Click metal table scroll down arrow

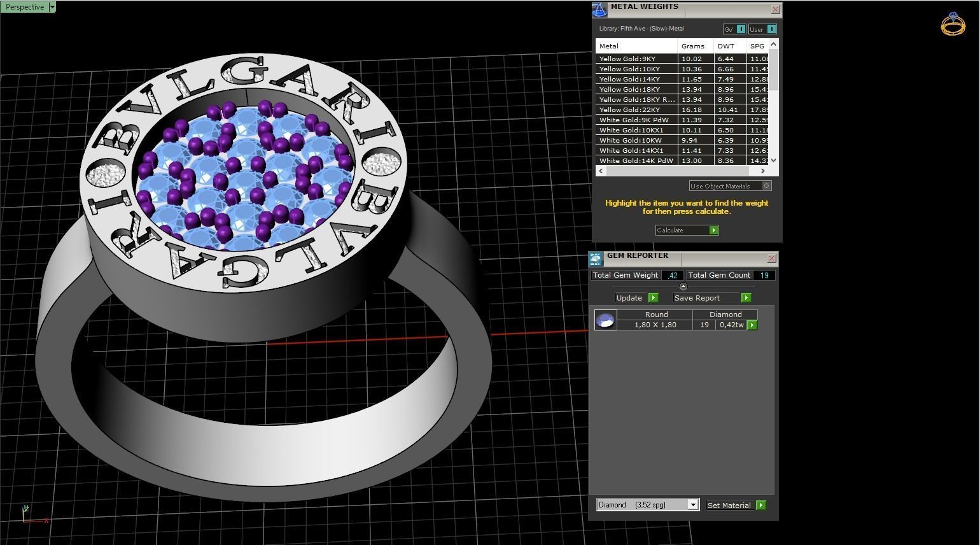click(774, 160)
